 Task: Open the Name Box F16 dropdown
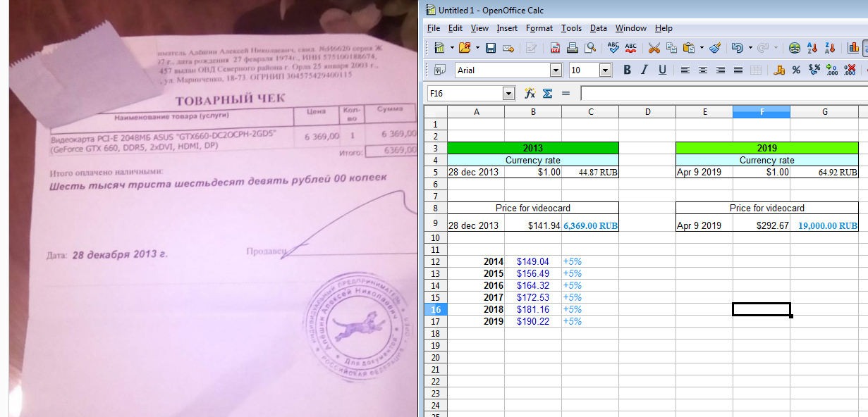(509, 93)
